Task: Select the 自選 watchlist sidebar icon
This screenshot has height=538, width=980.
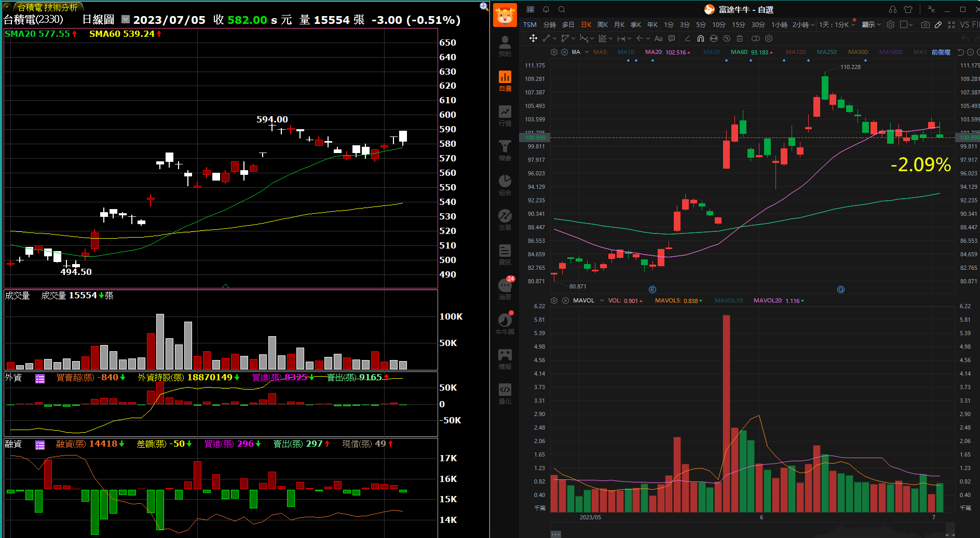Action: pyautogui.click(x=505, y=81)
